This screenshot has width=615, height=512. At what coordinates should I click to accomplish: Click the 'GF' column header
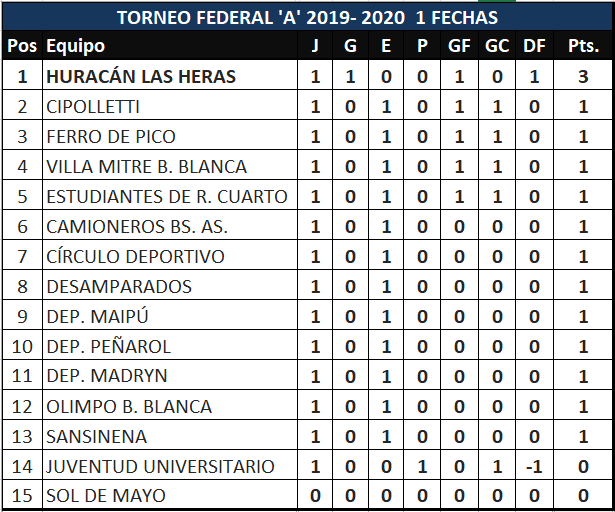[459, 46]
